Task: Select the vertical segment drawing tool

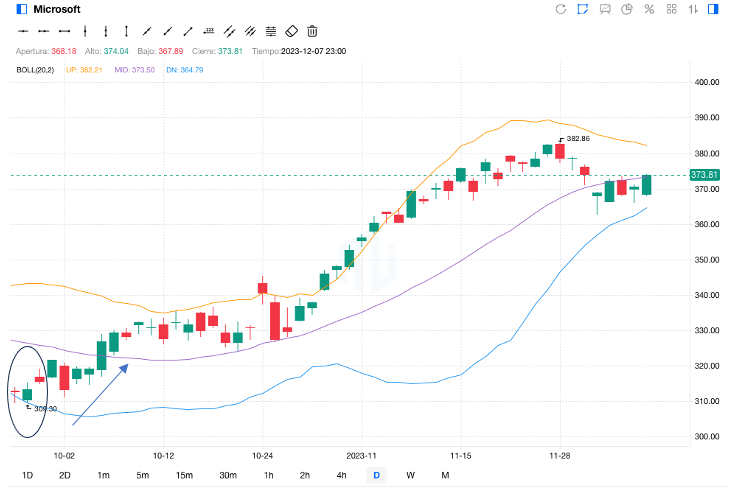Action: 105,32
